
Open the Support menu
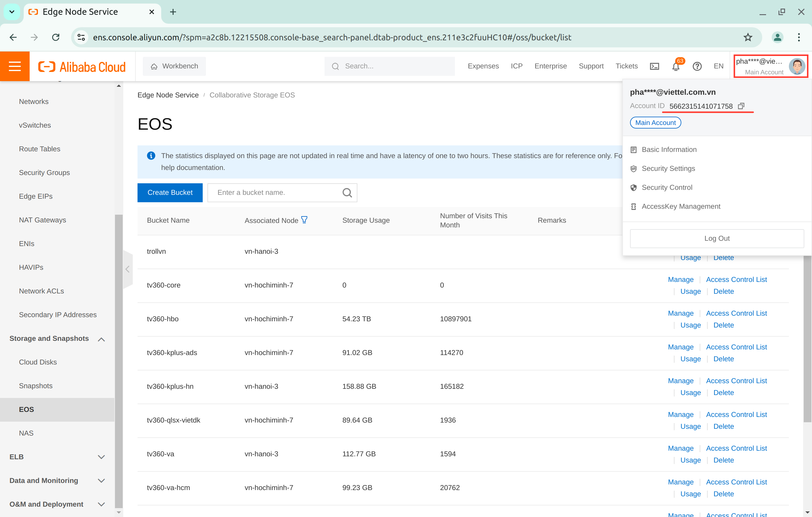591,66
